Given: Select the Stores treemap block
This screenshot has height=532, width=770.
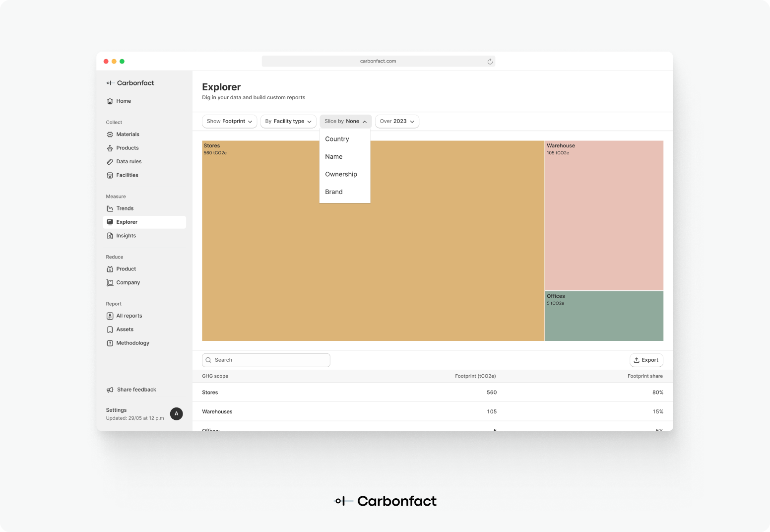Looking at the screenshot, I should pos(373,241).
